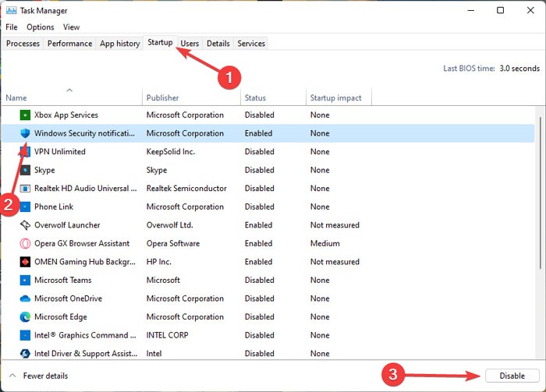Open the View menu

(72, 27)
